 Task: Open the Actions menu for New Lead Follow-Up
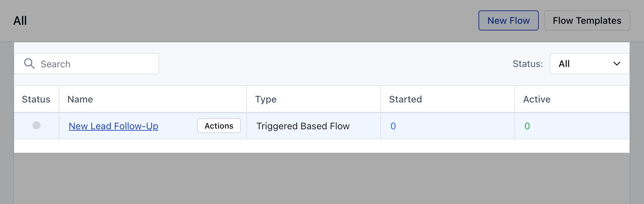(x=219, y=126)
